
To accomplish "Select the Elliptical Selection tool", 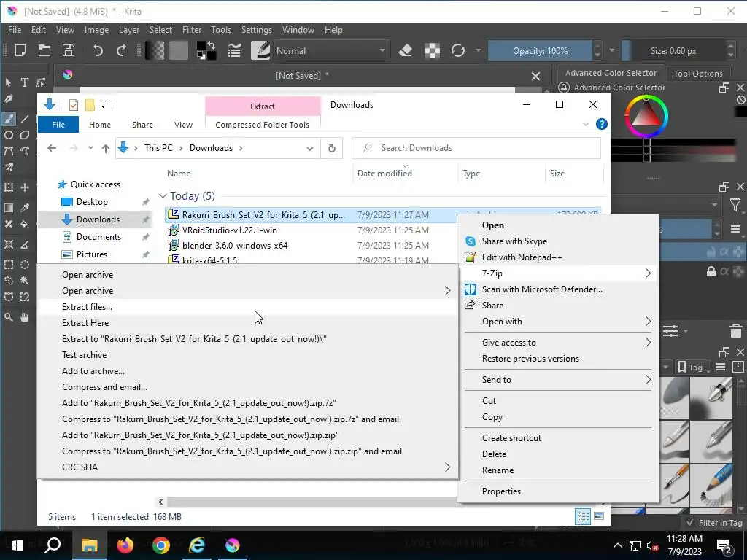I will (25, 265).
